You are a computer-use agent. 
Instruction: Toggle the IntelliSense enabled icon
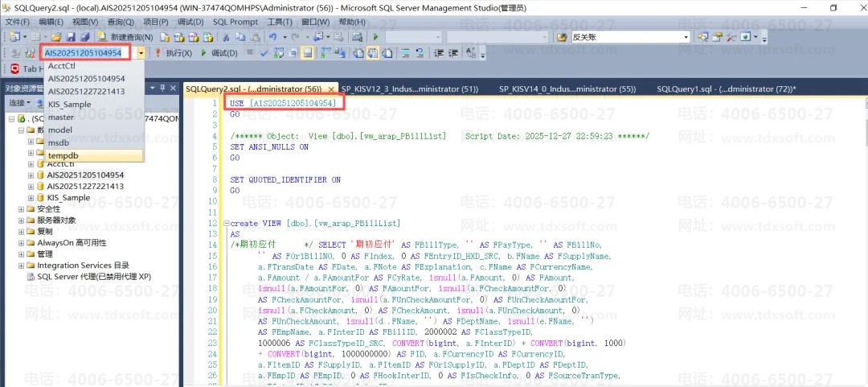[307, 52]
